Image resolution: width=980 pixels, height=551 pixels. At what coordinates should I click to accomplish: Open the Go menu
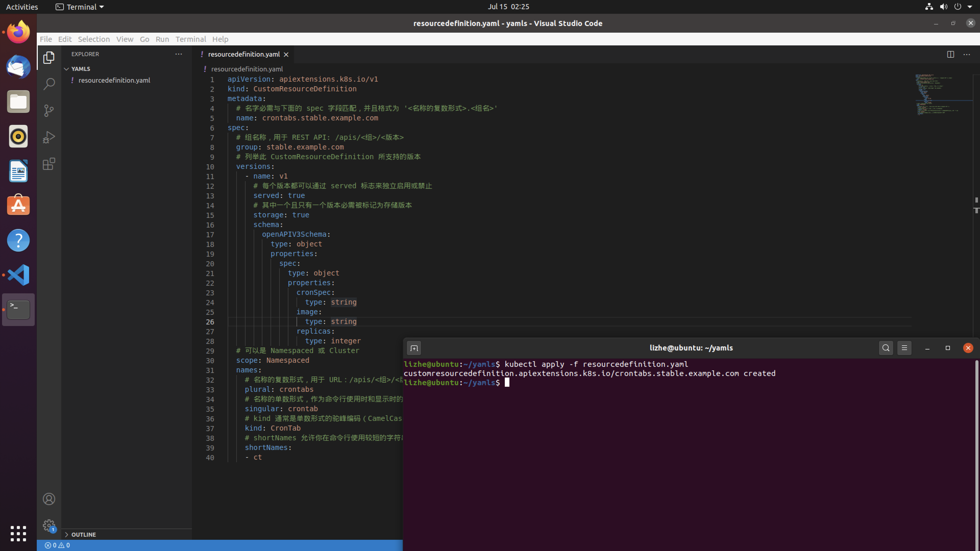[x=144, y=39]
